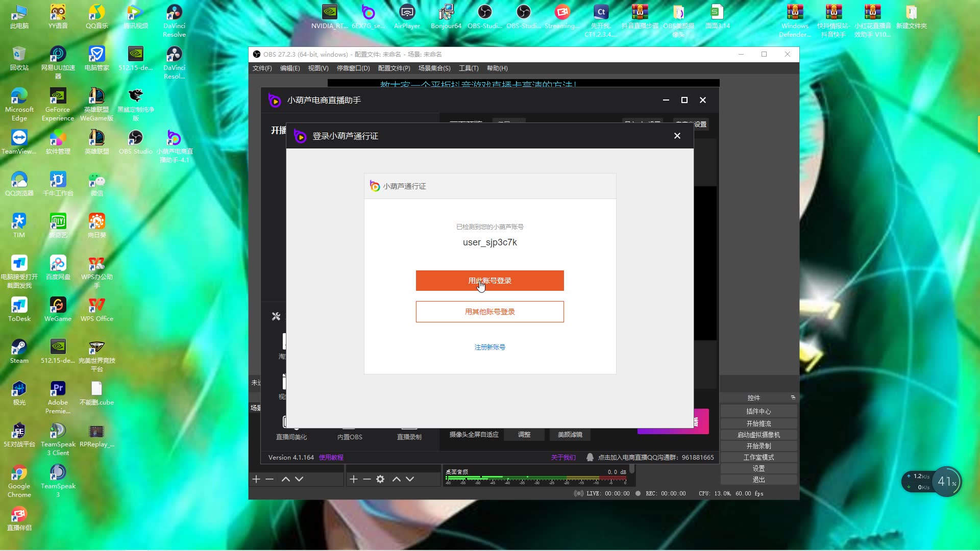Click 开始录制 in OBS controls
Viewport: 980px width, 551px height.
click(x=758, y=446)
